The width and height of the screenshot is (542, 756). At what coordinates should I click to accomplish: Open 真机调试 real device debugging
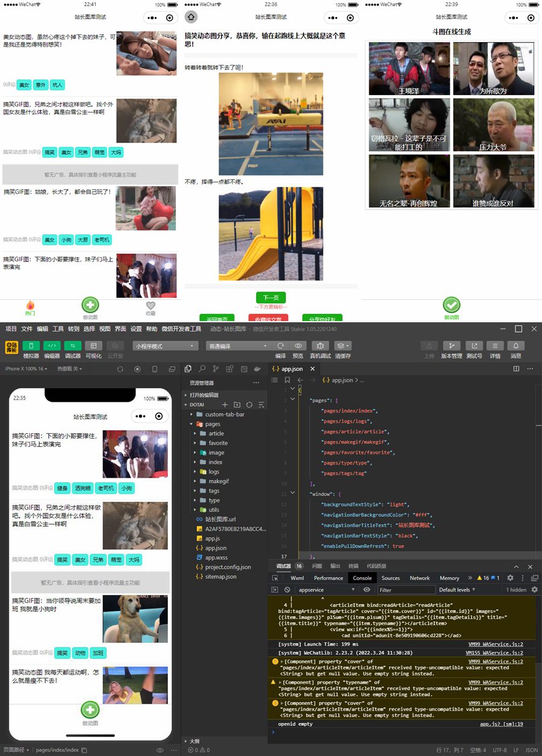[x=319, y=346]
